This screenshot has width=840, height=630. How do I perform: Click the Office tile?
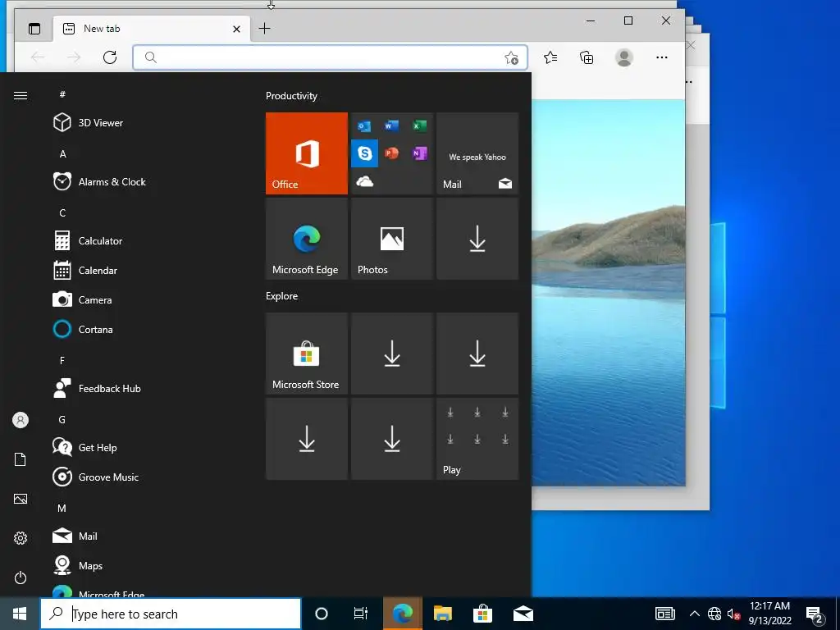[x=307, y=153]
